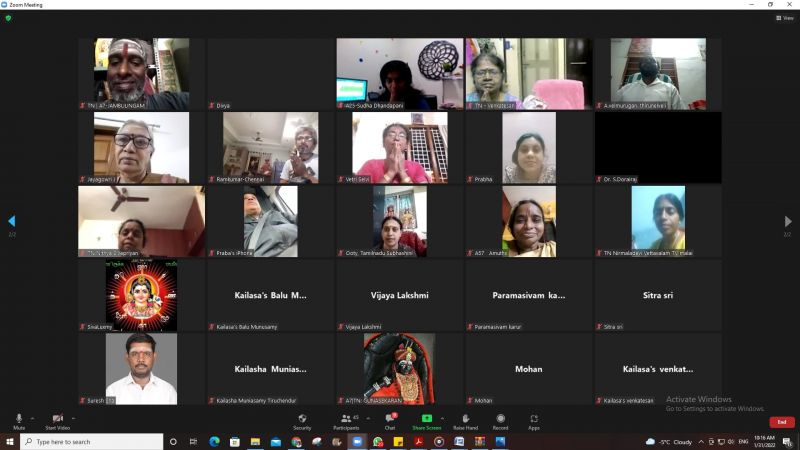Mute the microphone
This screenshot has height=450, width=800.
click(x=19, y=420)
